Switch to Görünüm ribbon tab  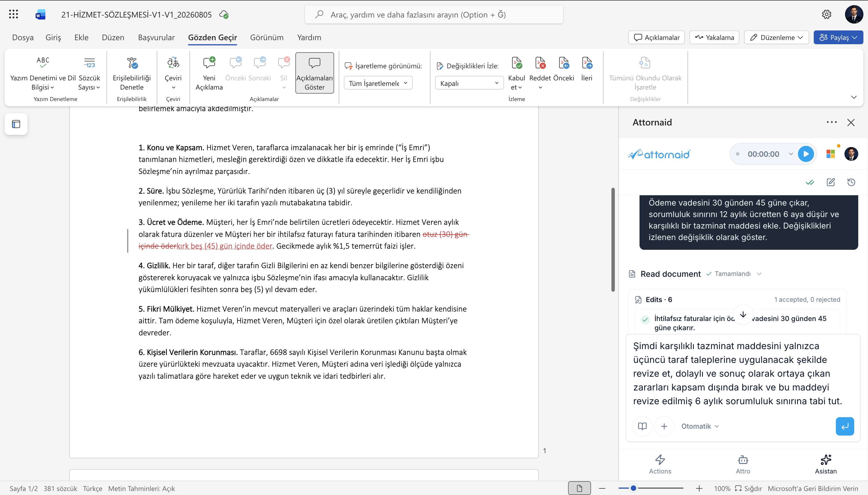[266, 37]
